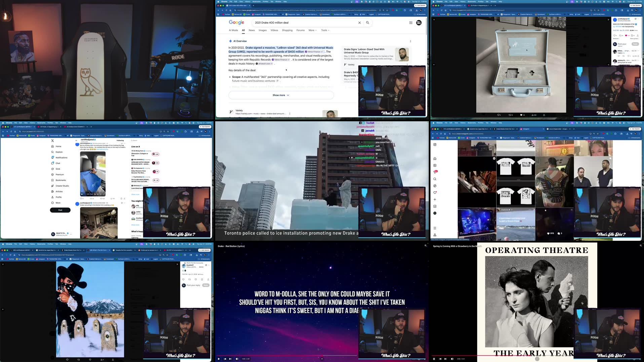The height and width of the screenshot is (362, 644).
Task: Clear the Google search query with X
Action: [x=359, y=23]
